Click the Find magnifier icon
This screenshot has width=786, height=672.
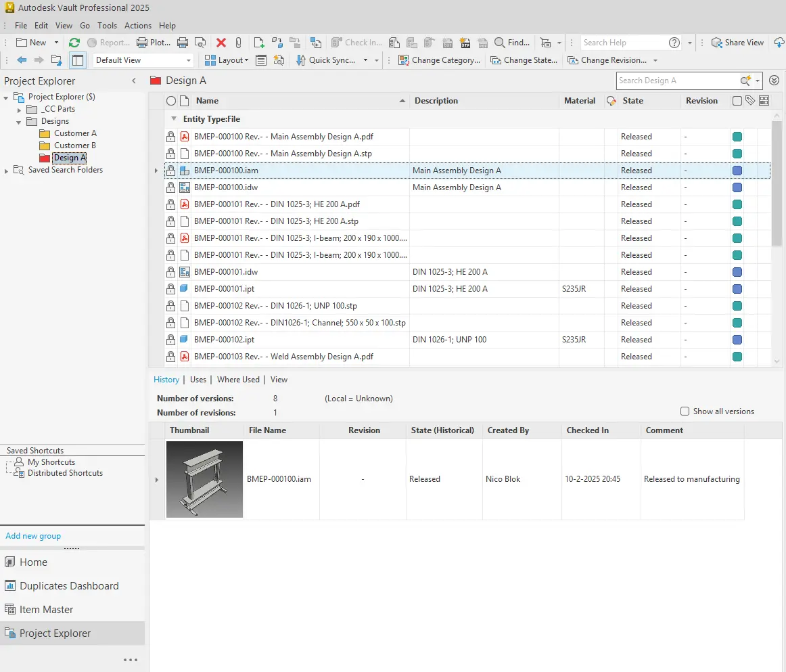[x=499, y=43]
